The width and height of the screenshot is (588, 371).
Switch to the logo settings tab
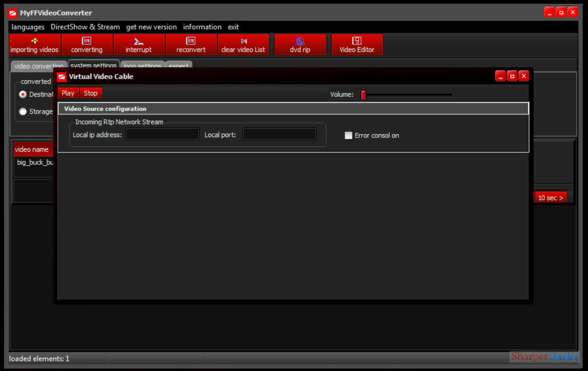[143, 66]
